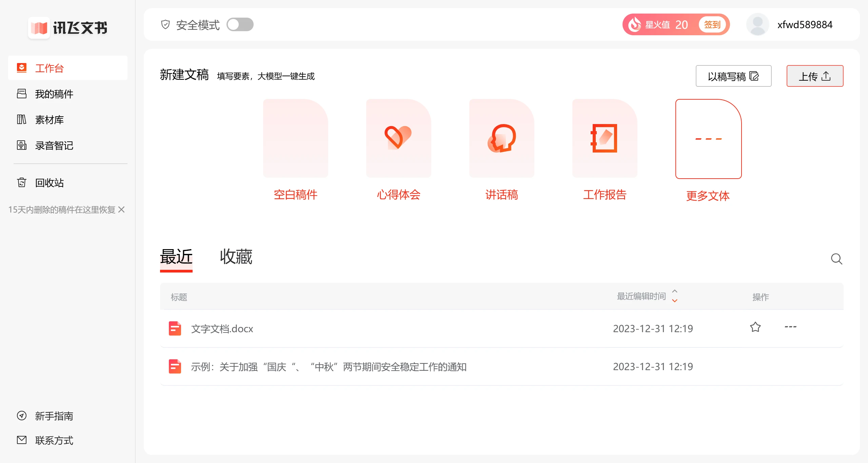Open more actions menu for 文字文档.docx
The width and height of the screenshot is (868, 463).
[790, 327]
